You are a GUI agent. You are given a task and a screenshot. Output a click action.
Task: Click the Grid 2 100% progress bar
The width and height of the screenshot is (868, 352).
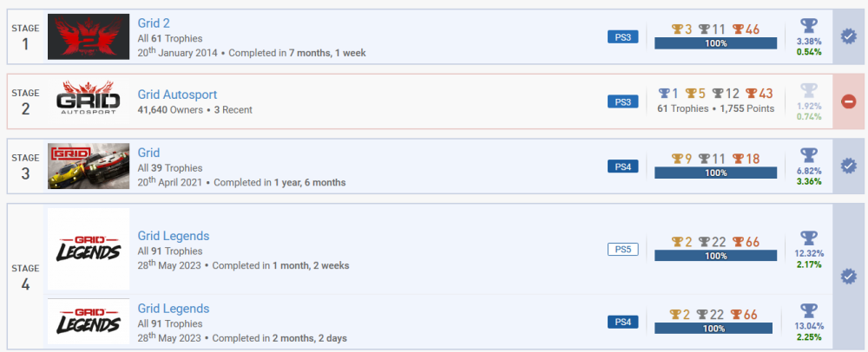coord(716,43)
